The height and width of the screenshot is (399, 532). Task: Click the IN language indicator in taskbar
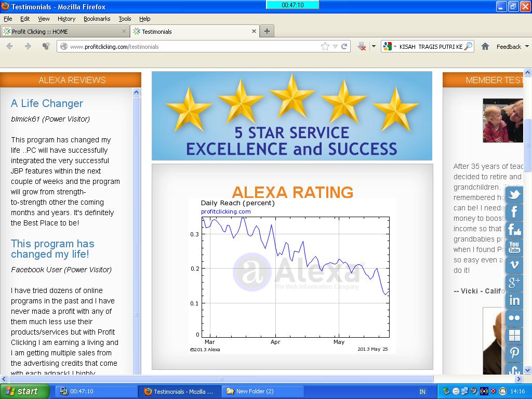click(x=422, y=392)
